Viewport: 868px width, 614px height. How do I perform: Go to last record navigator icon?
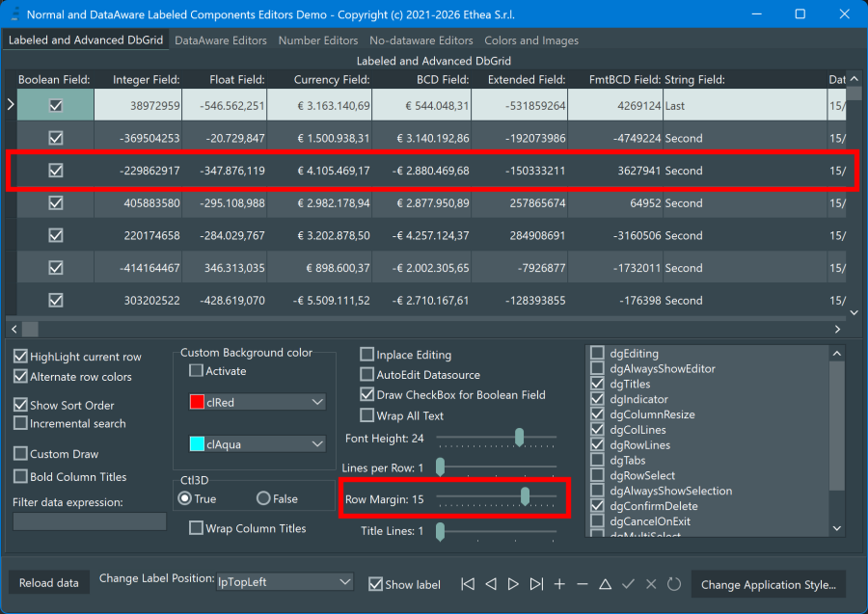[536, 584]
